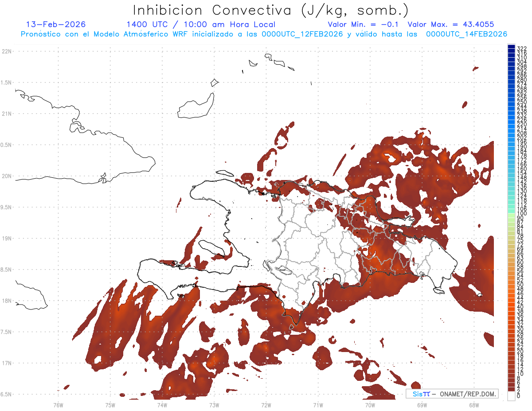
Task: Click the '17N' latitude label
Action: (7, 363)
